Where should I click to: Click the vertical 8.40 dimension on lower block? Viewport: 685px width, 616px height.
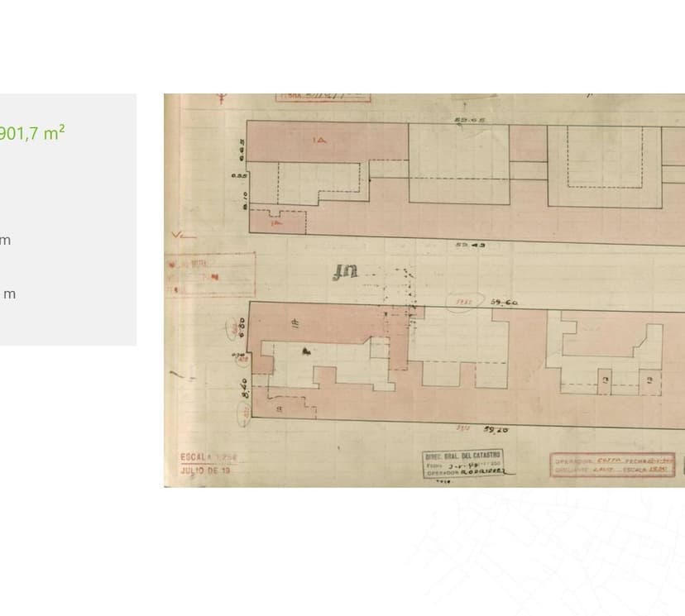(x=245, y=389)
